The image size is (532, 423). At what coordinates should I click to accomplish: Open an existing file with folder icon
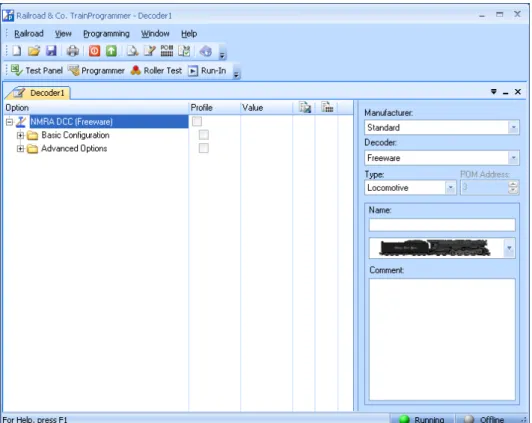[x=34, y=51]
